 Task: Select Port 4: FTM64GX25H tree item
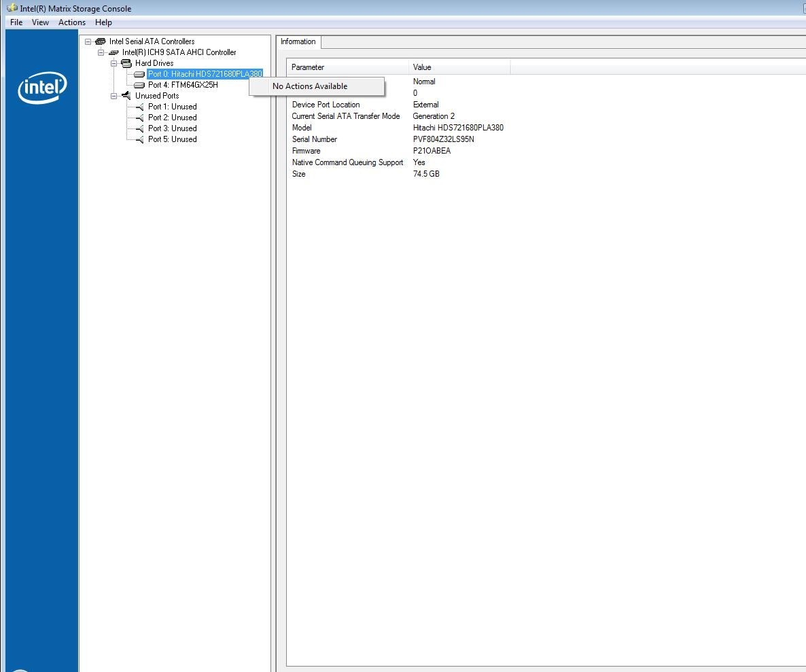click(183, 85)
